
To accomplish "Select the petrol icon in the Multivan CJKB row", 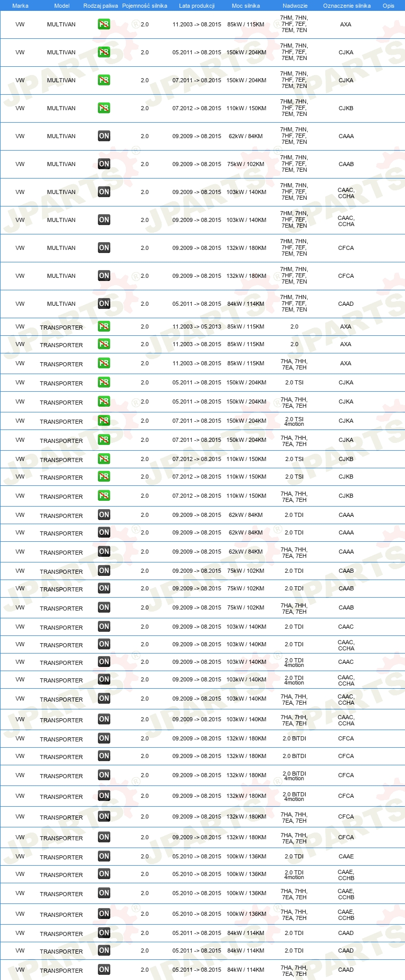I will coord(104,108).
